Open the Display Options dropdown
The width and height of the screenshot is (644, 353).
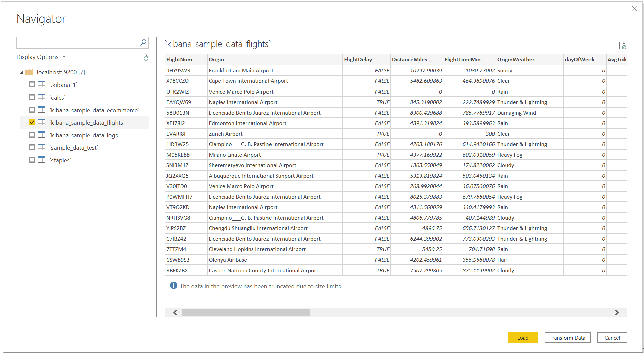41,57
